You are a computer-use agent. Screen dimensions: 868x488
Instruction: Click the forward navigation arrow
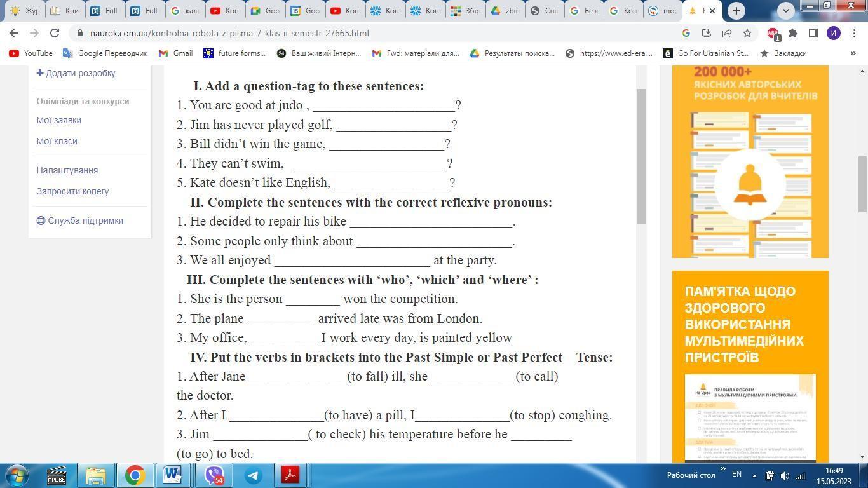(34, 33)
